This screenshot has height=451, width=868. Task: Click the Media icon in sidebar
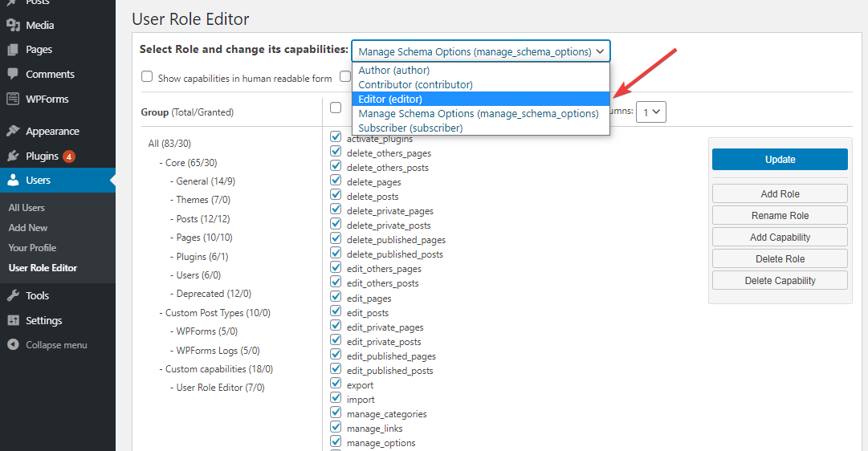coord(14,25)
